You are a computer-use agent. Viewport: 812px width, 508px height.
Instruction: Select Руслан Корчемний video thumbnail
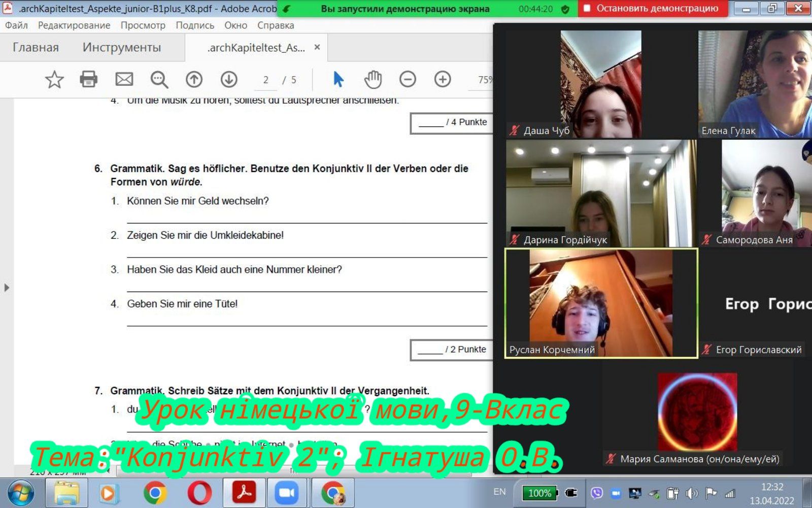point(601,303)
